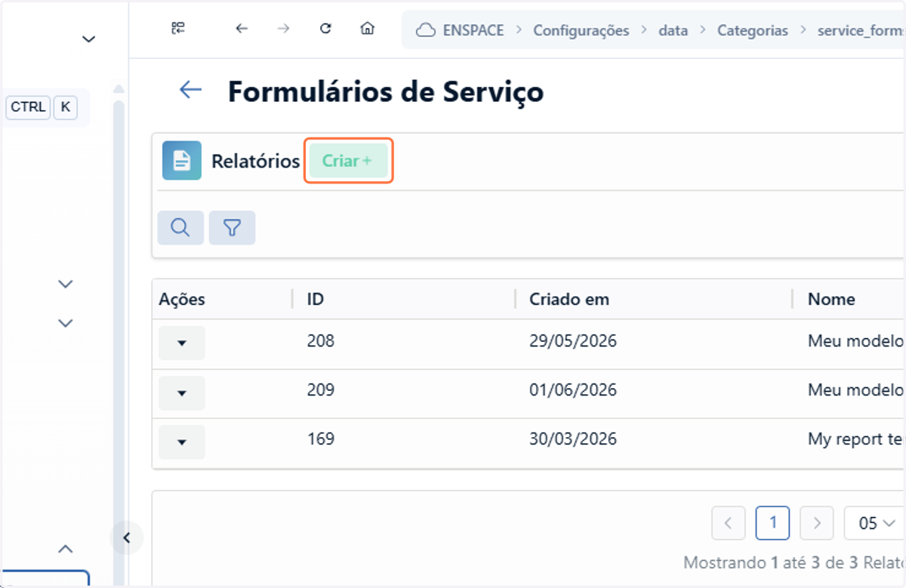The height and width of the screenshot is (588, 906).
Task: Click the date 01/06/2026 cell
Action: coord(573,389)
